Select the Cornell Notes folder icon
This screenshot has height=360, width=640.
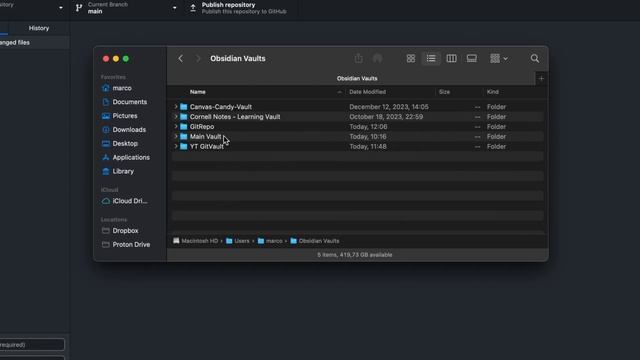[x=184, y=117]
